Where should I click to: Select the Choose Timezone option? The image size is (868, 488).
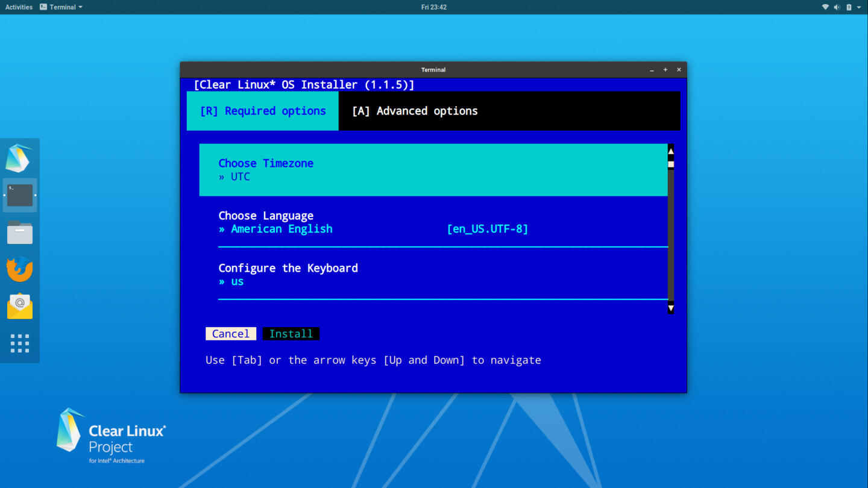tap(433, 170)
